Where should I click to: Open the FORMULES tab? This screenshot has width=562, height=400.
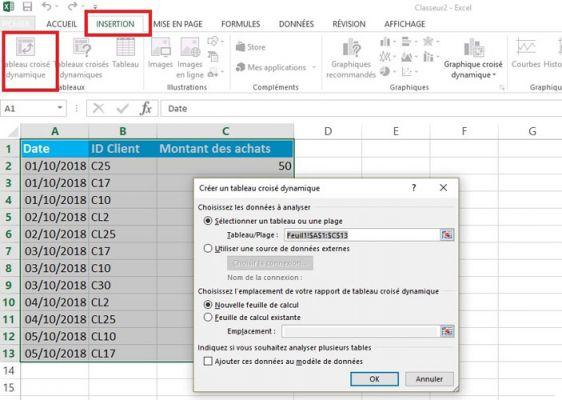pyautogui.click(x=240, y=24)
